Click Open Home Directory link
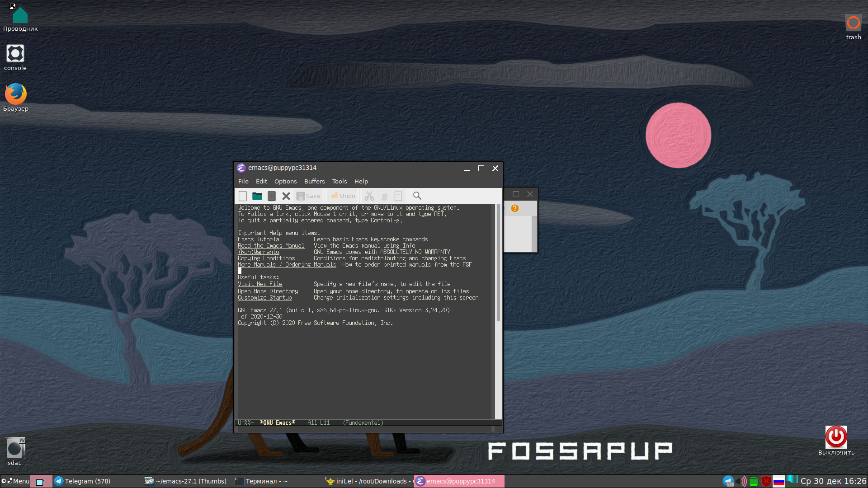This screenshot has width=868, height=488. point(268,291)
